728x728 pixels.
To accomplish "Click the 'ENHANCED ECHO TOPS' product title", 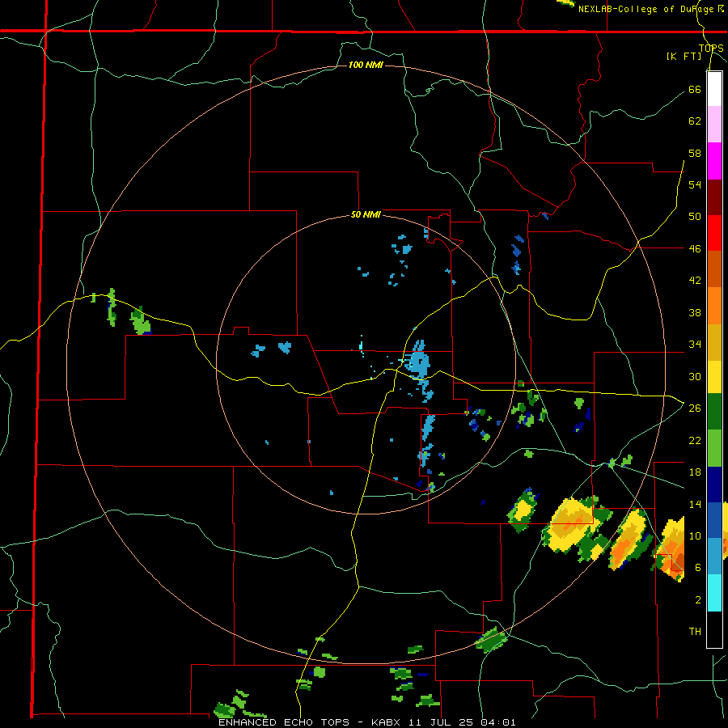I will 284,722.
